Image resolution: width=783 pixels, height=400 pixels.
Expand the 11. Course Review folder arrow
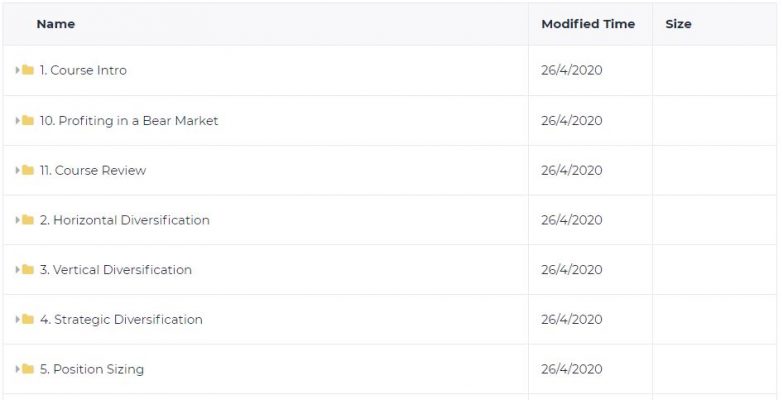pos(17,170)
